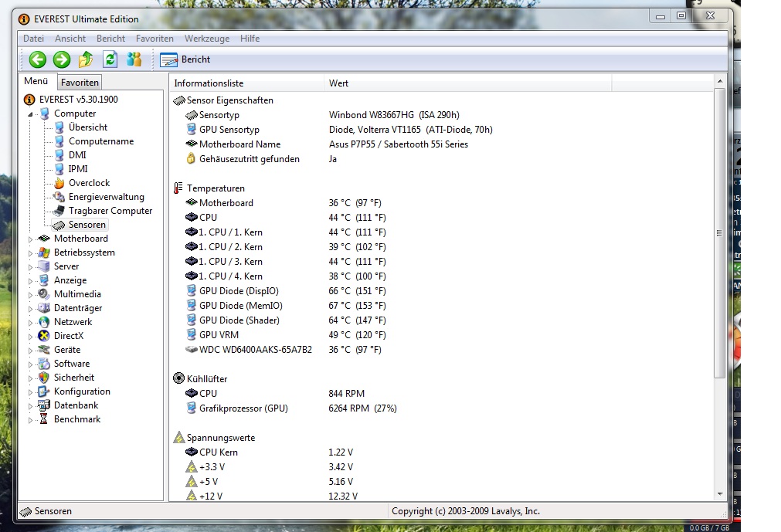
Task: Expand the Datenträger tree node
Action: pyautogui.click(x=30, y=309)
